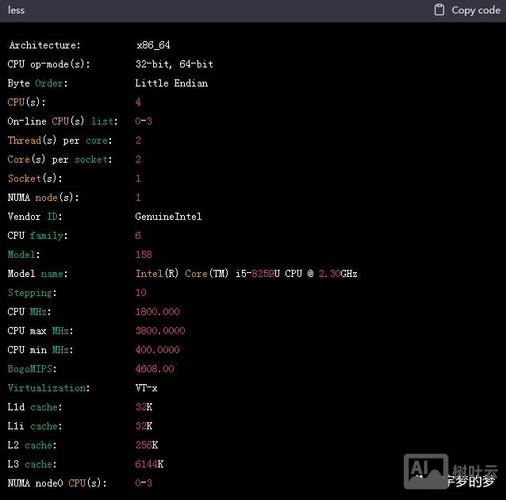Image resolution: width=506 pixels, height=500 pixels.
Task: Click the 'L2 cache:' label
Action: click(x=32, y=445)
